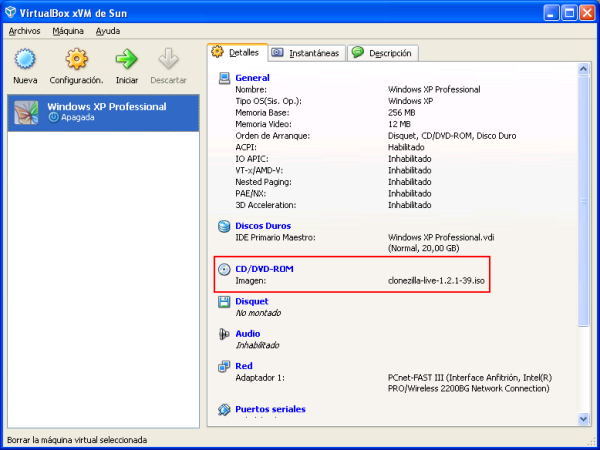Open the Máquina menu

[x=68, y=31]
